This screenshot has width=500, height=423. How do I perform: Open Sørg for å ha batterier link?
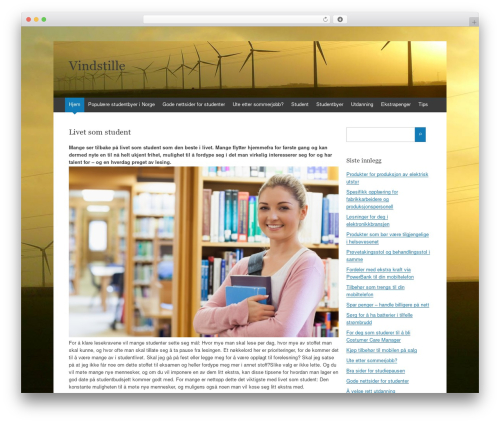[x=379, y=319]
